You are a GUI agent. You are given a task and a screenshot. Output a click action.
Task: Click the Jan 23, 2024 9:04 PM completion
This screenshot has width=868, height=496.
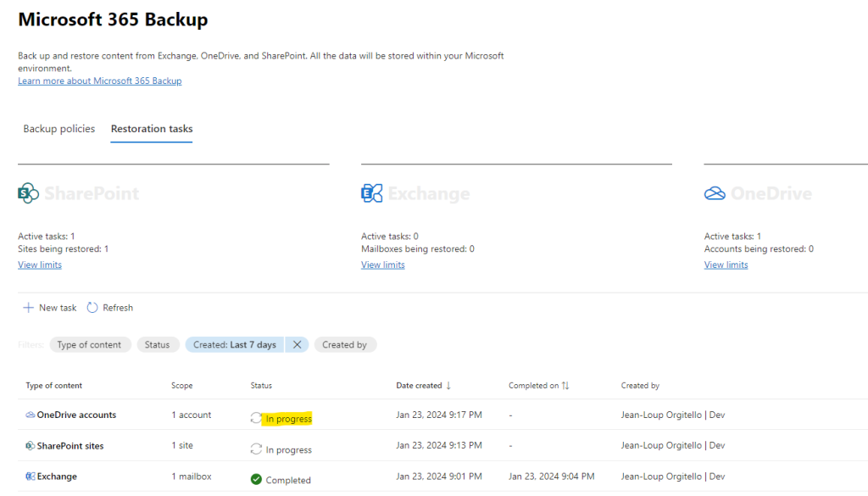pyautogui.click(x=551, y=476)
